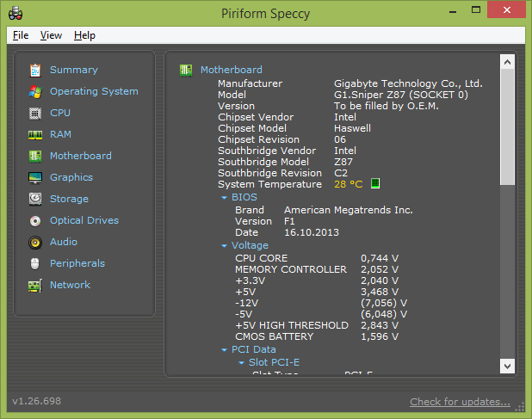The image size is (532, 419).
Task: Open the Help menu
Action: (x=84, y=35)
